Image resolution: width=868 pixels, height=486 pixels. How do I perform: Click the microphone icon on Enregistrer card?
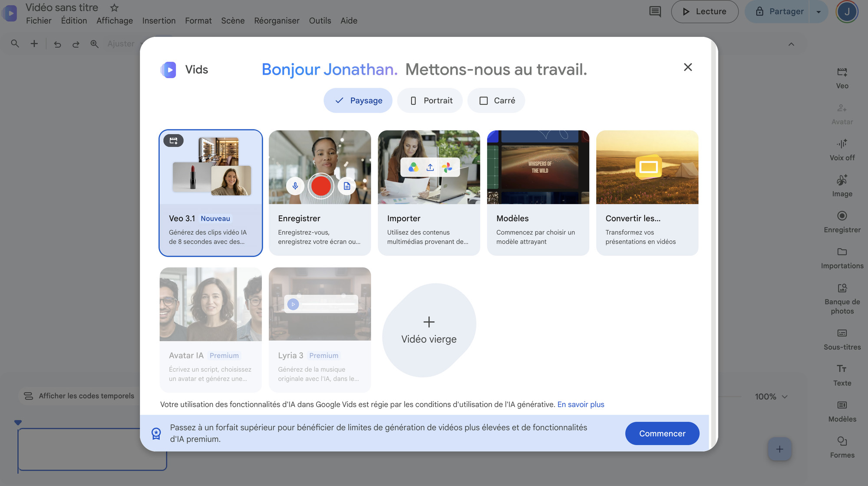[295, 186]
